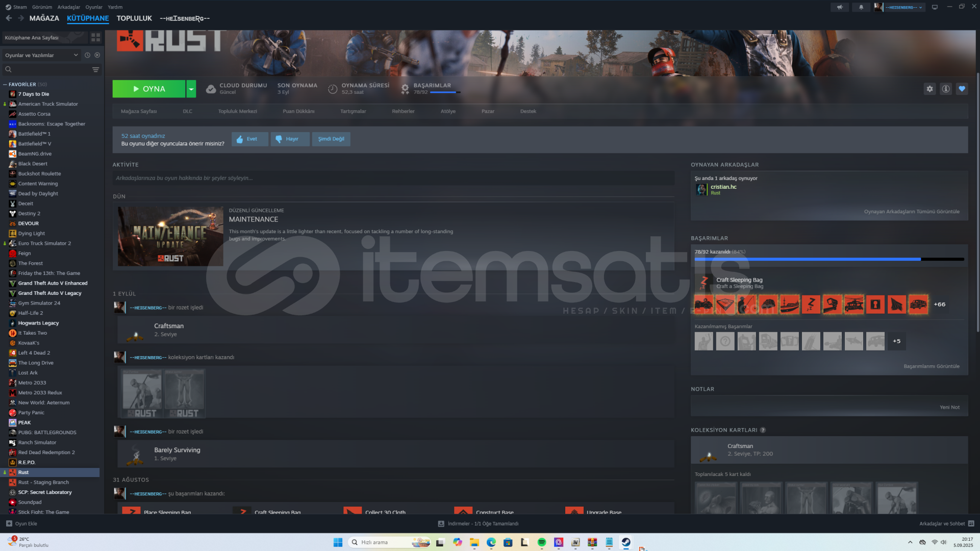Select Red Dead Redemption 2 in library
Screen dimensions: 980x551
[46, 453]
